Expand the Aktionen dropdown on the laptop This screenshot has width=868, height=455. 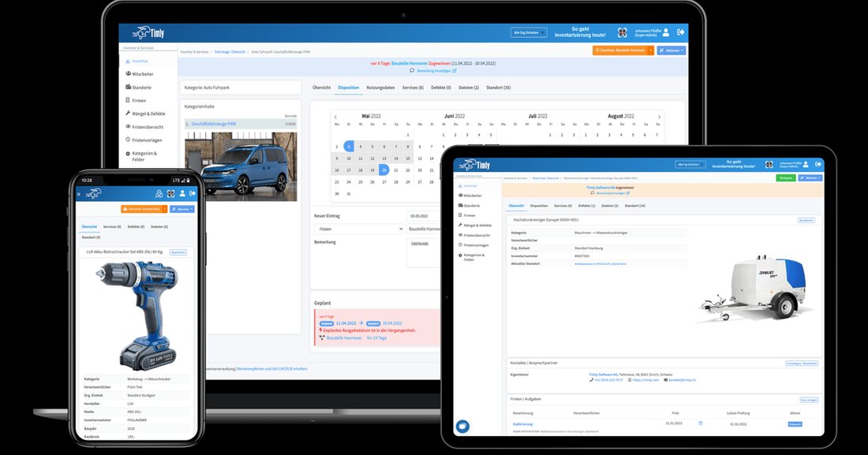click(671, 50)
